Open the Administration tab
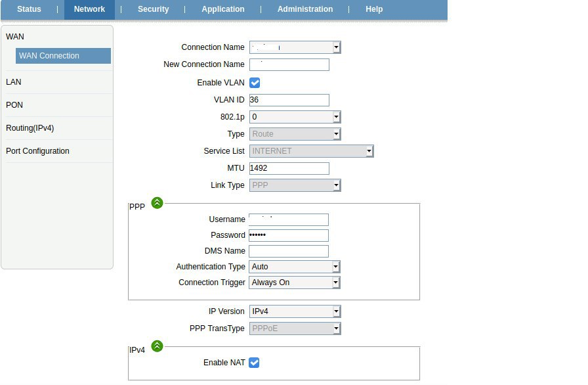This screenshot has width=588, height=385. (305, 9)
